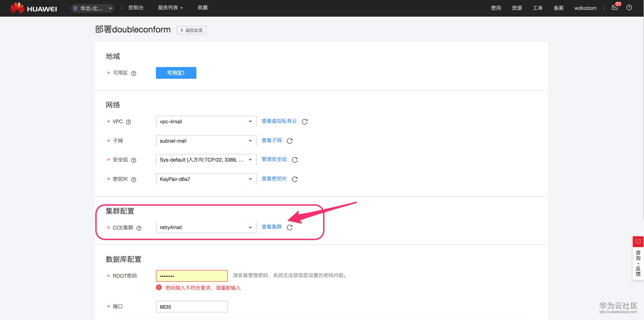Click the clock history icon in header
This screenshot has width=644, height=320.
(x=629, y=8)
